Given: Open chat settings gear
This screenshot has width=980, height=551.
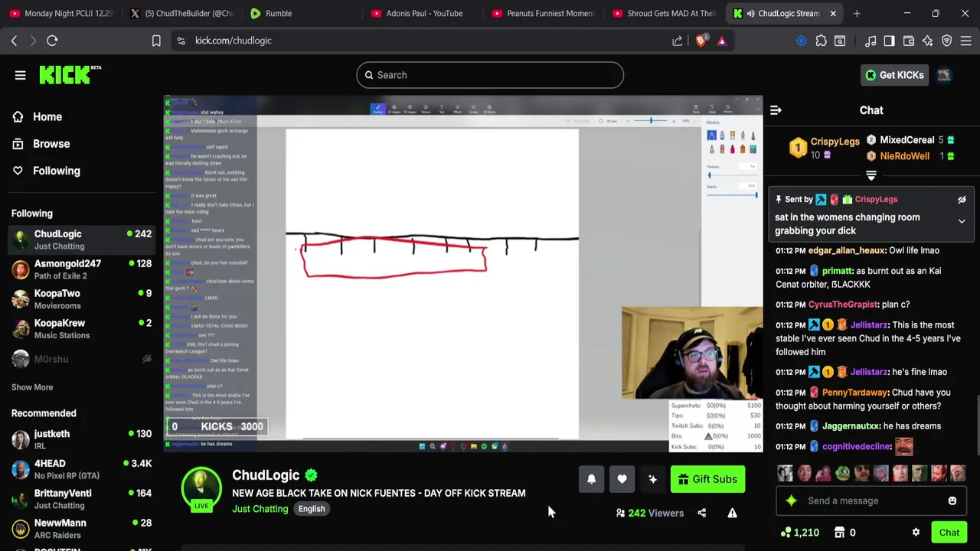Looking at the screenshot, I should (916, 533).
